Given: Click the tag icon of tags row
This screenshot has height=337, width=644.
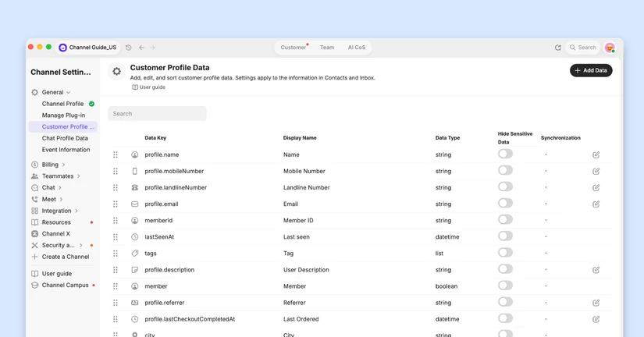Looking at the screenshot, I should point(135,254).
